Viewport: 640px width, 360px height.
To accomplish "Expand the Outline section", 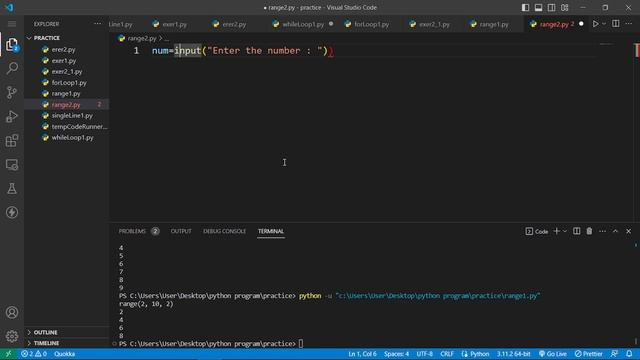I will (45, 332).
